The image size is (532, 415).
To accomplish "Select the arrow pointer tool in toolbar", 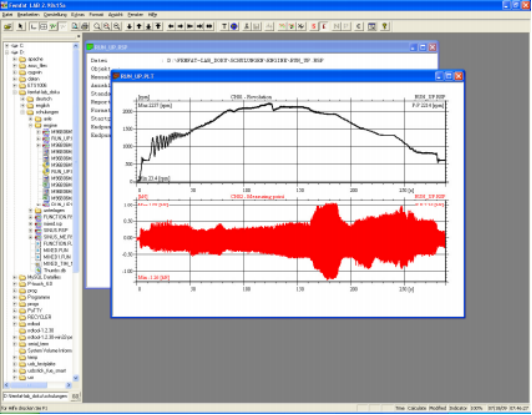I will (x=21, y=26).
